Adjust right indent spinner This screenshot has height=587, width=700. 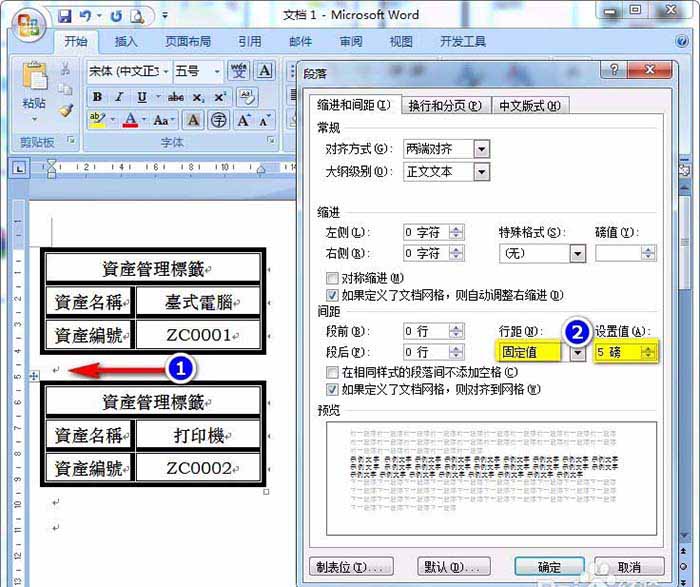click(456, 254)
